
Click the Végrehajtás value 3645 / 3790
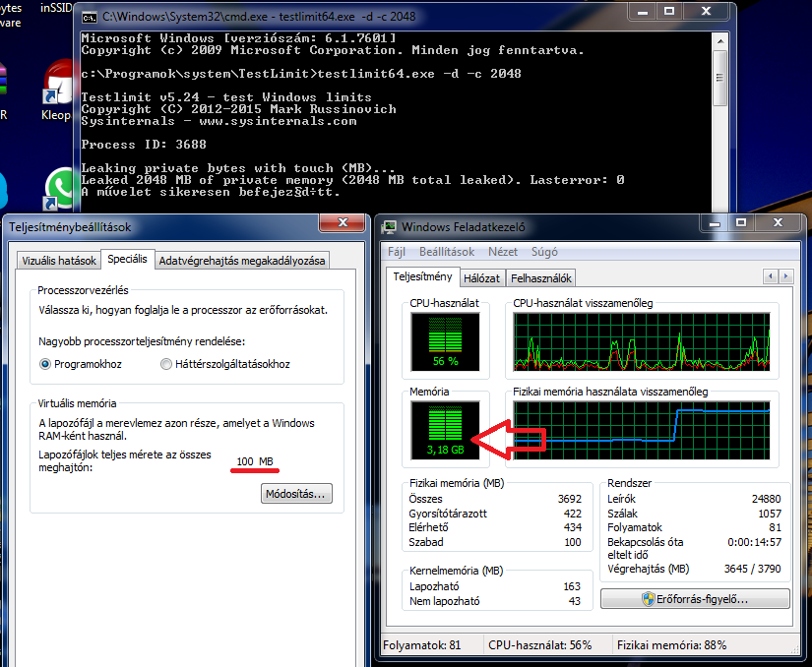tap(752, 569)
